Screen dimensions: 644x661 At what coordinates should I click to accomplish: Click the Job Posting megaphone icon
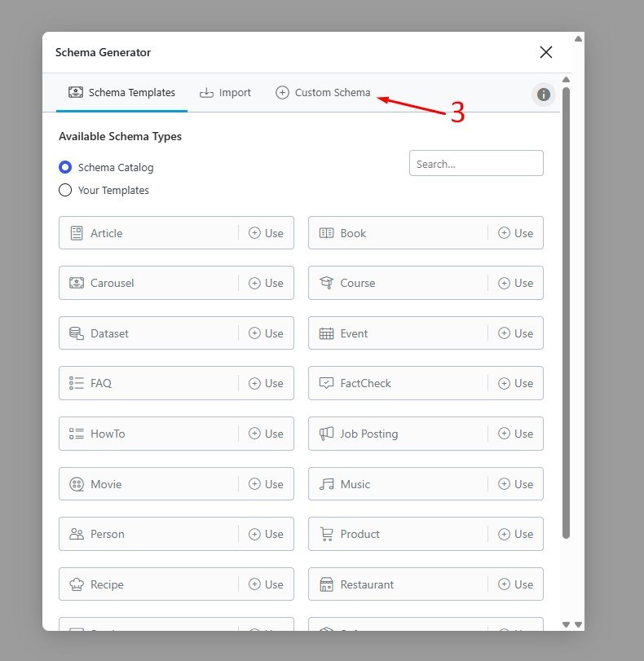326,434
